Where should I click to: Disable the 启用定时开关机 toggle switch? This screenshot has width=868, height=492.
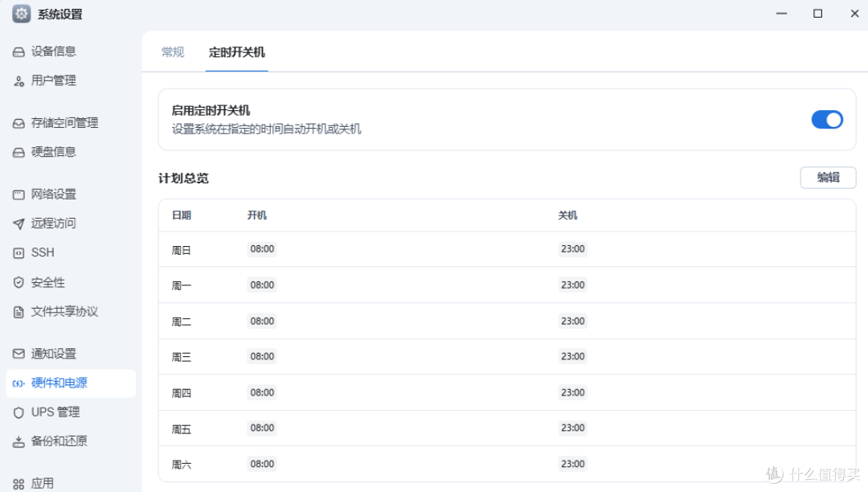coord(827,120)
